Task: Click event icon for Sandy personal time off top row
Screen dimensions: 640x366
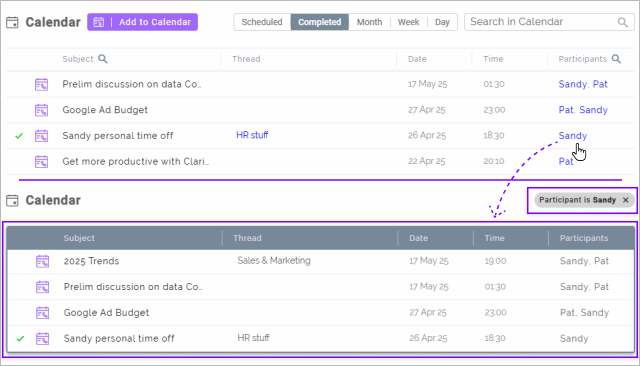Action: click(41, 136)
